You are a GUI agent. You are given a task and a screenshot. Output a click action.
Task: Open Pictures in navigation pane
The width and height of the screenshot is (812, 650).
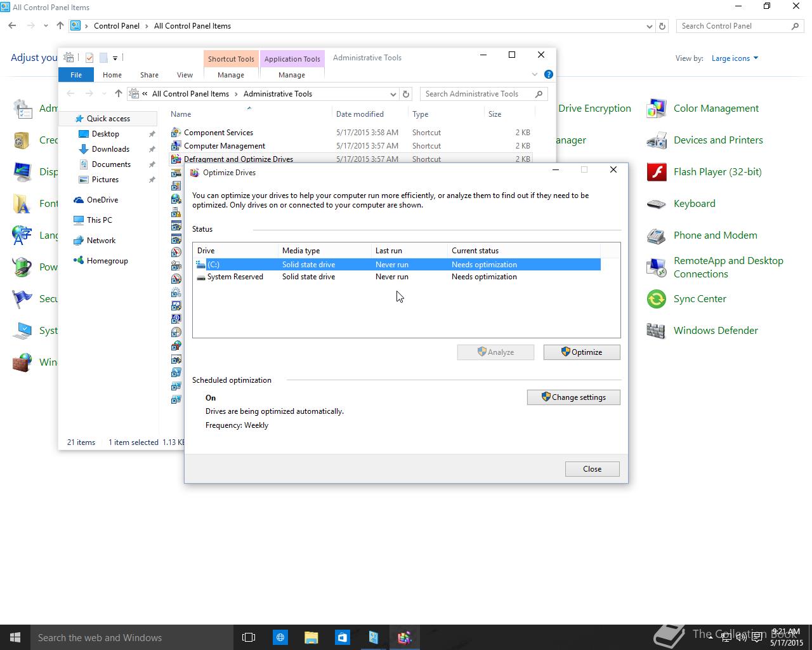(x=105, y=180)
